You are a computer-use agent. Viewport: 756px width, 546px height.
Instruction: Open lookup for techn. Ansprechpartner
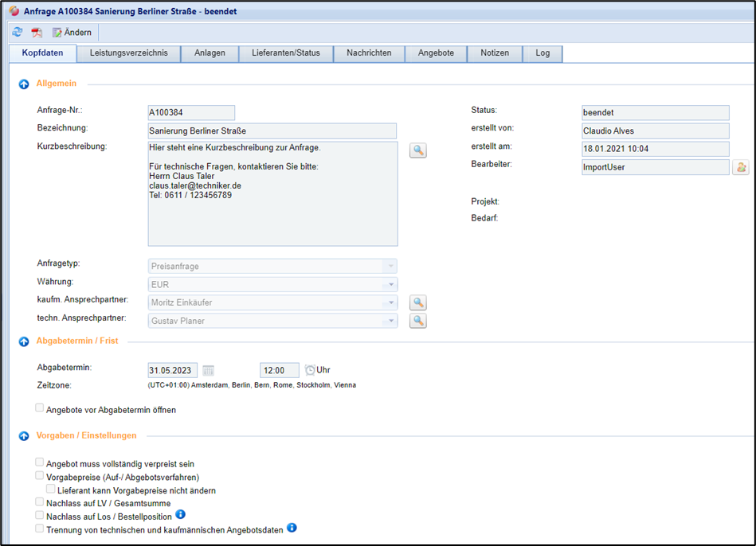[x=418, y=322]
